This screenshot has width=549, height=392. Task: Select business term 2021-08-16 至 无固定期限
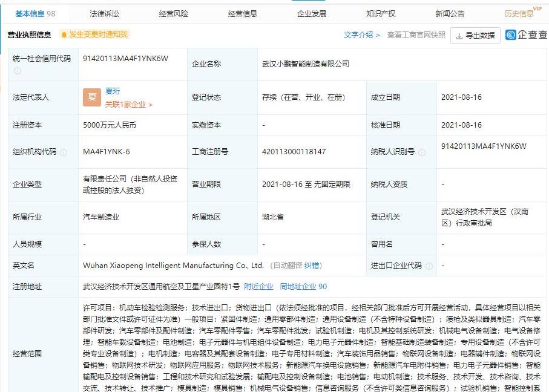coord(306,185)
